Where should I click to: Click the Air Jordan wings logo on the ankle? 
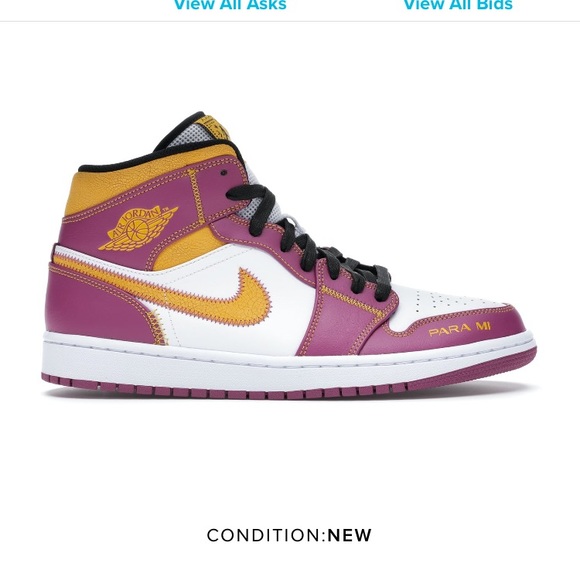coord(138,229)
